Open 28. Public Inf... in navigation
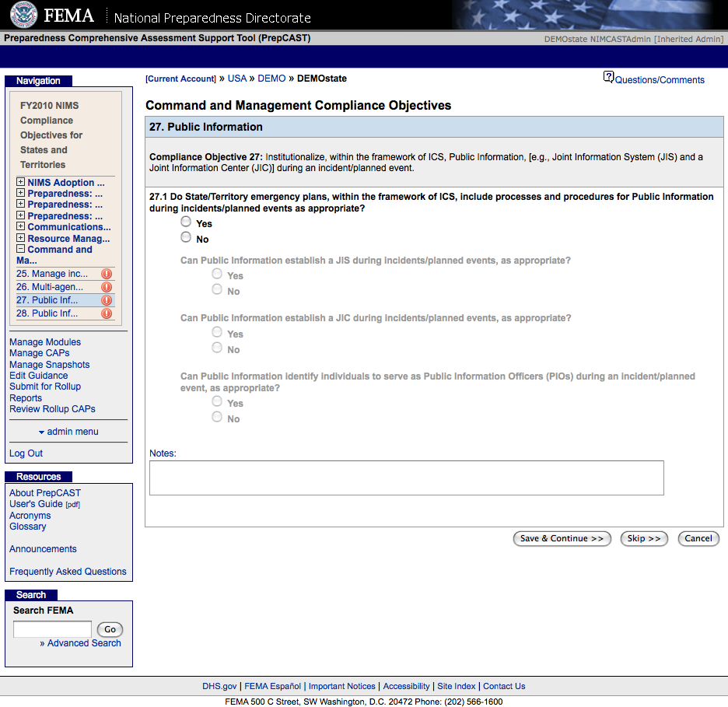Screen dimensions: 728x707 (x=47, y=313)
